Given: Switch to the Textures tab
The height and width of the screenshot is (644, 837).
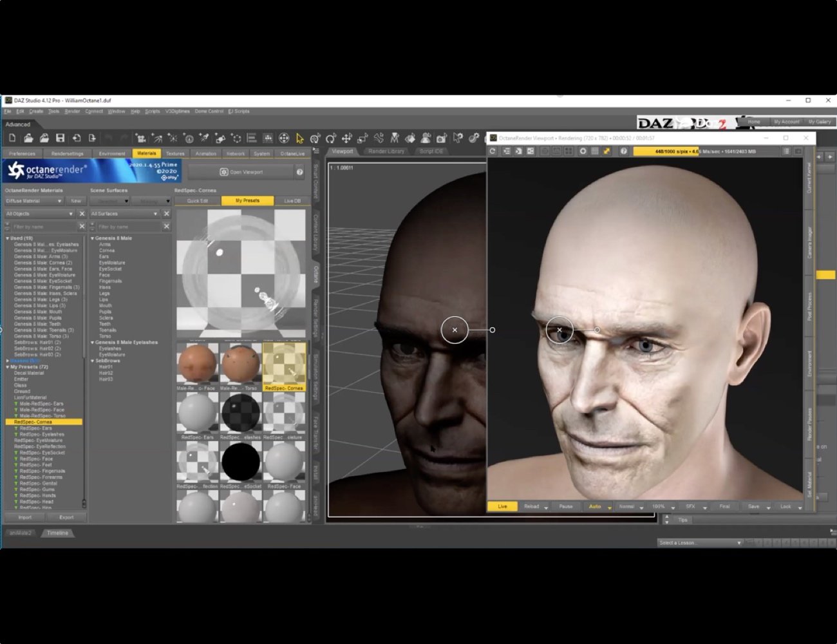Looking at the screenshot, I should coord(175,154).
